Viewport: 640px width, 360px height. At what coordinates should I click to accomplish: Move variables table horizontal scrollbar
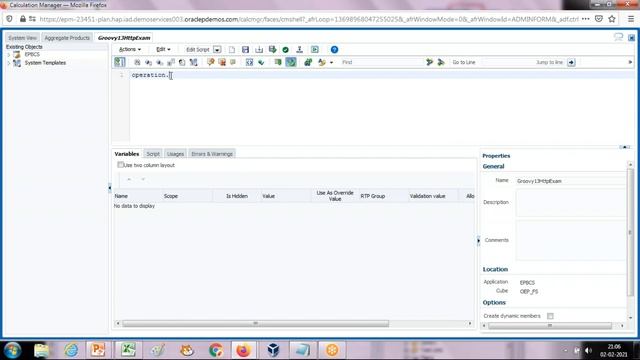click(256, 324)
